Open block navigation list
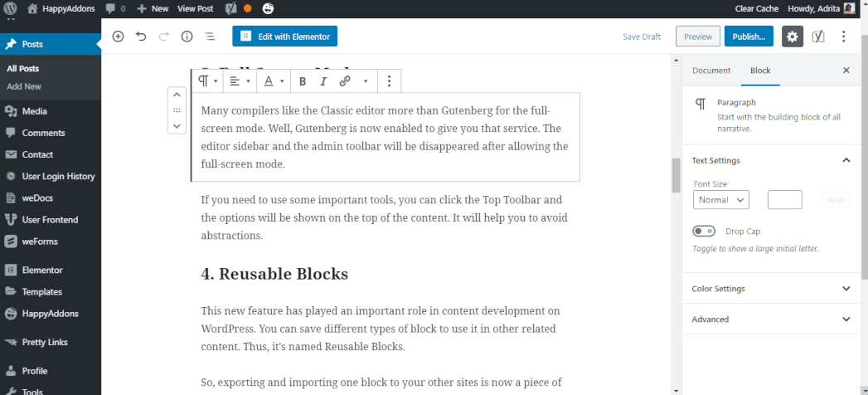This screenshot has height=395, width=868. [x=210, y=37]
